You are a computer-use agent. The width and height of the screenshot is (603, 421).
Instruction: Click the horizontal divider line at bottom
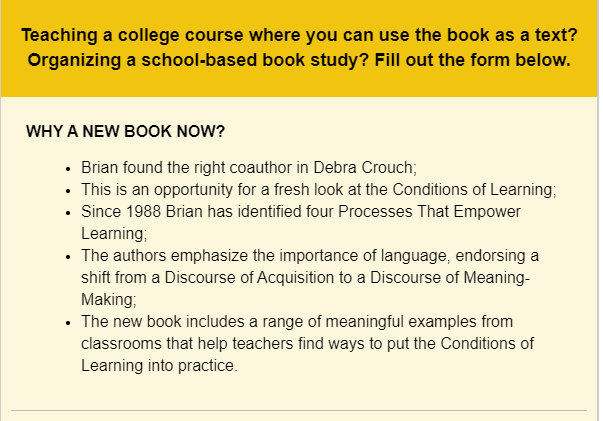[x=298, y=410]
